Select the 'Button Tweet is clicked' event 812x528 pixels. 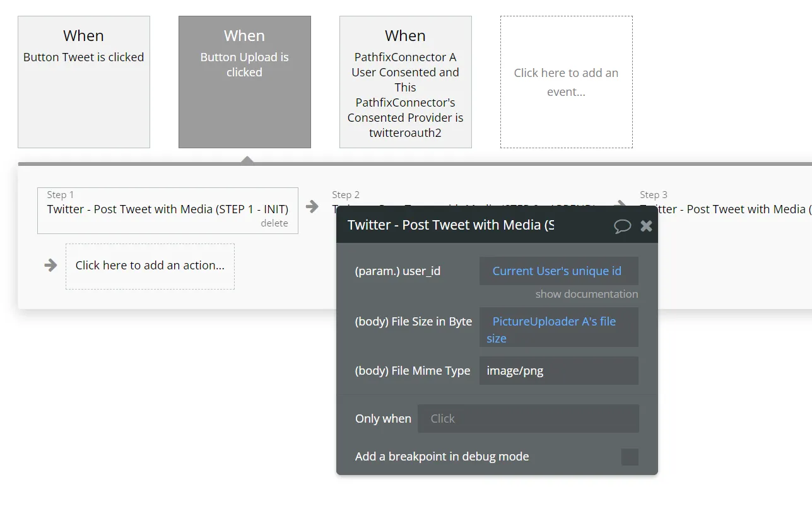84,82
